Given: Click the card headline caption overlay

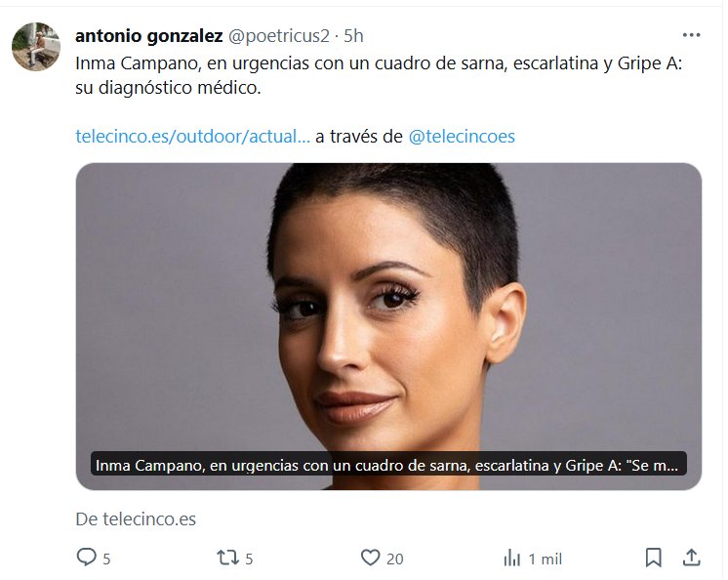Looking at the screenshot, I should tap(388, 465).
